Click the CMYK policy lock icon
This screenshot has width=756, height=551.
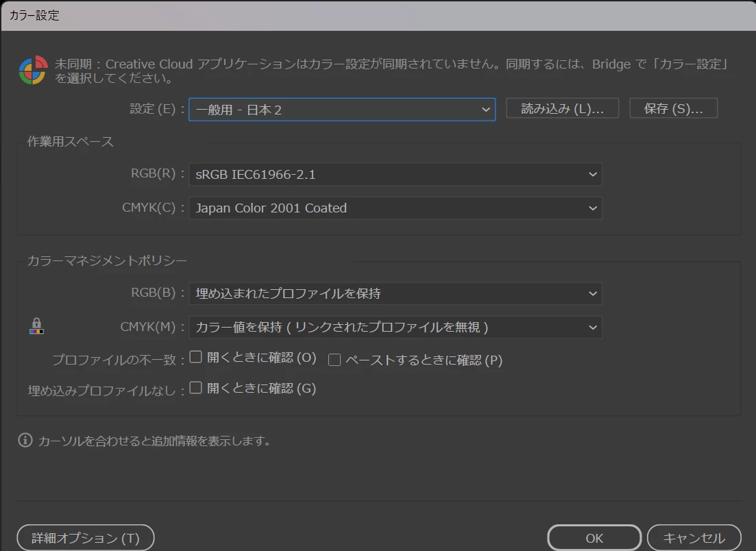coord(36,326)
